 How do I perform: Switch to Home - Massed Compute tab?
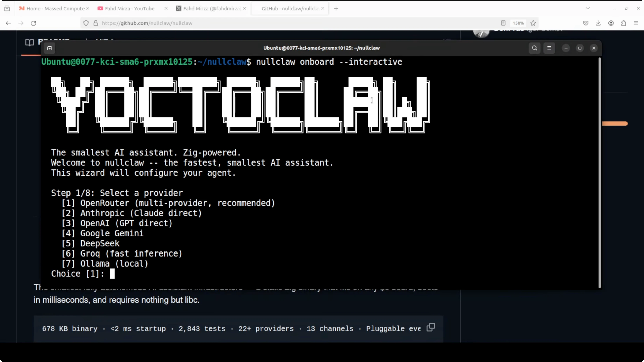[55, 9]
